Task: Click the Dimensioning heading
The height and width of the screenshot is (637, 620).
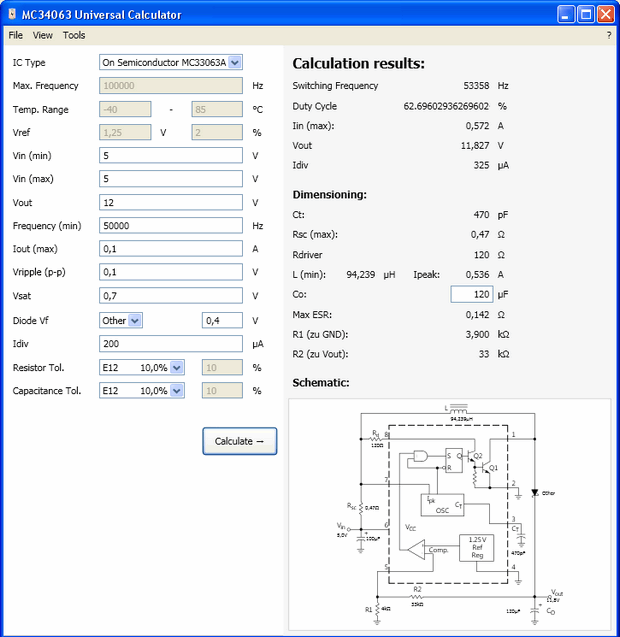Action: (330, 195)
